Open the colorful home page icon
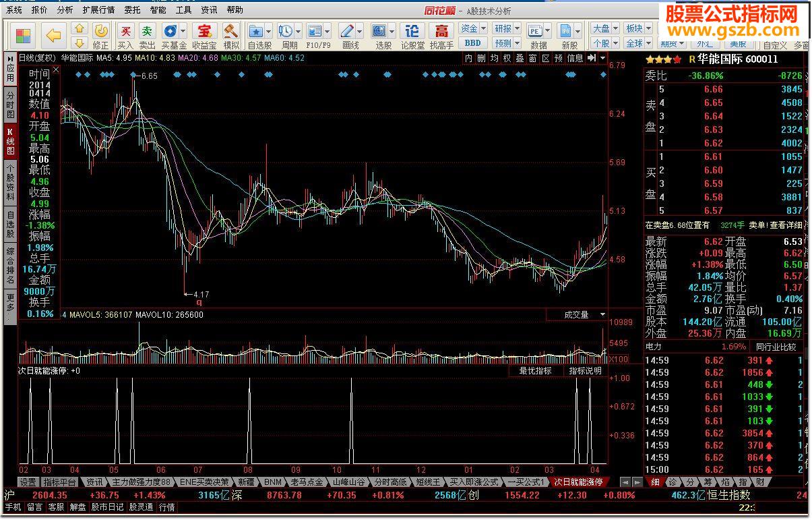The width and height of the screenshot is (812, 520). 23,35
